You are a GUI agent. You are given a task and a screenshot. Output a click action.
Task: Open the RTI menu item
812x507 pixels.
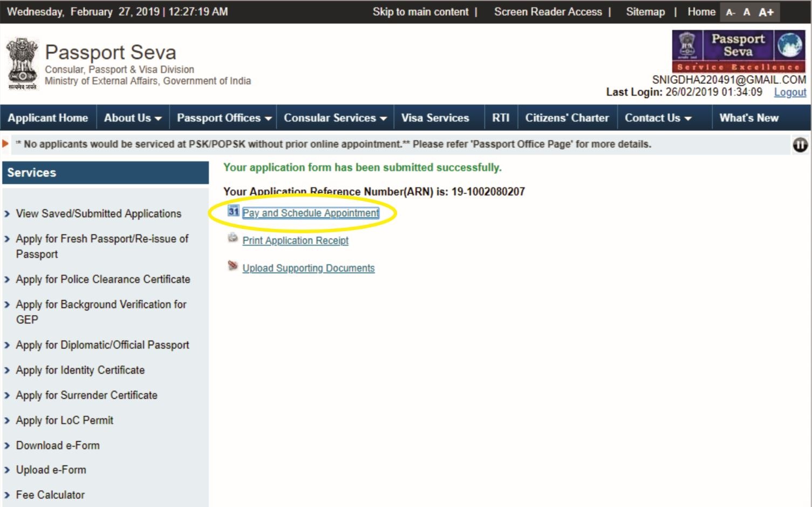(x=501, y=118)
